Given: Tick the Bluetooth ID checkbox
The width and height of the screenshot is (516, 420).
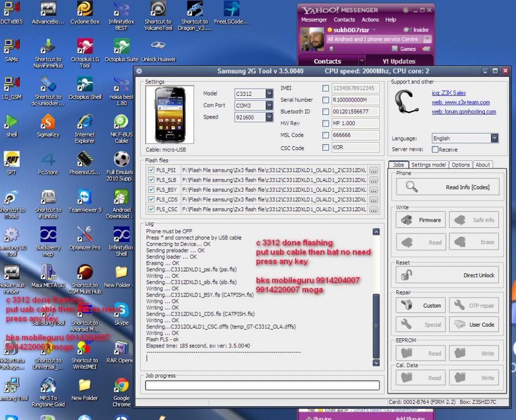Looking at the screenshot, I should pyautogui.click(x=326, y=111).
